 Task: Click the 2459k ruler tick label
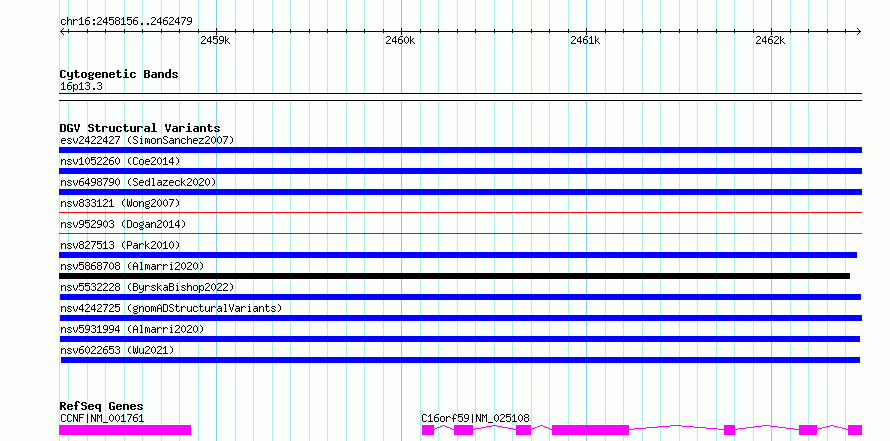point(215,40)
